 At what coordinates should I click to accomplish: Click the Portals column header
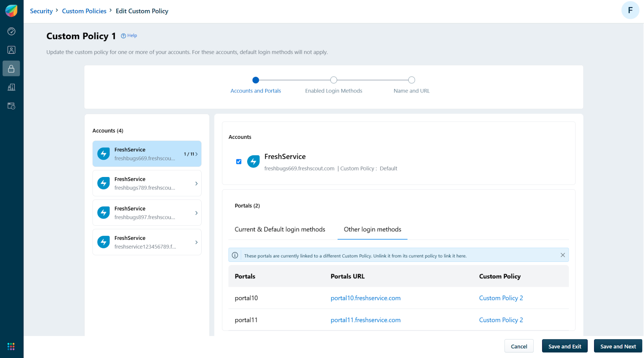(245, 276)
